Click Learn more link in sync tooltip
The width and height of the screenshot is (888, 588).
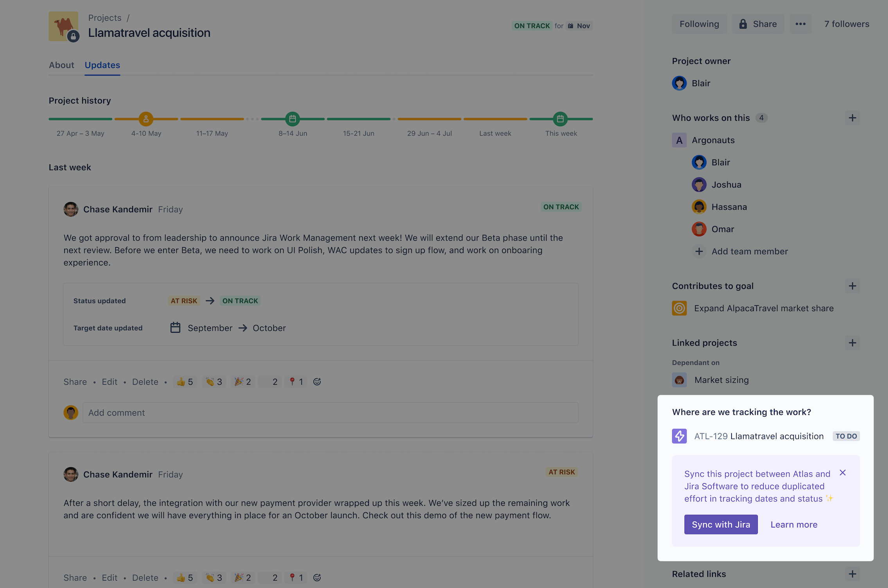point(793,524)
